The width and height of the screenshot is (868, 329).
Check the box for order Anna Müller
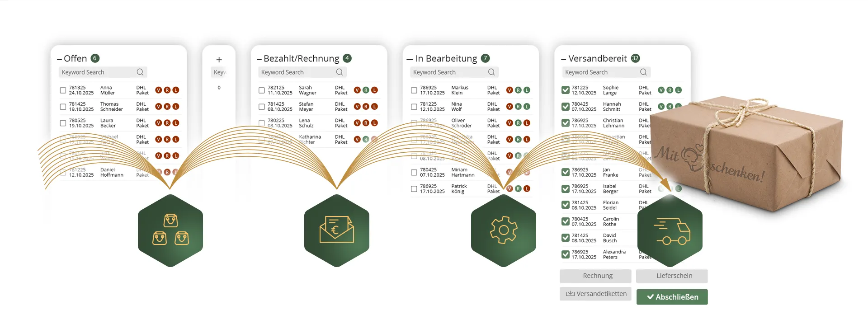click(63, 90)
